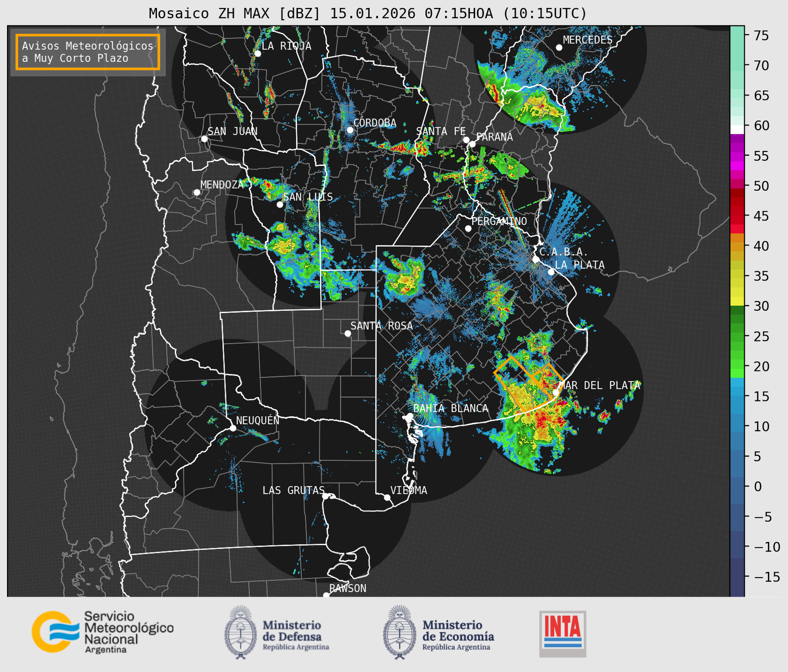This screenshot has height=672, width=788.
Task: Click the 'LA RIOJA' label text
Action: 286,46
